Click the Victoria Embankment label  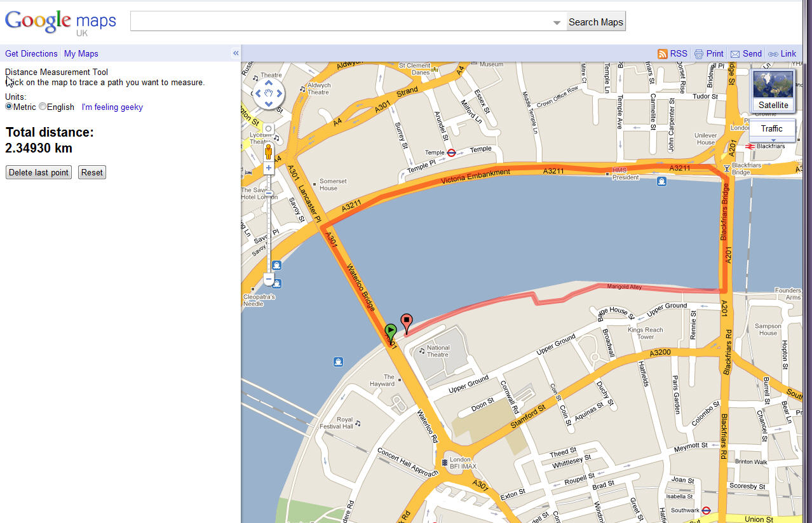[x=476, y=177]
